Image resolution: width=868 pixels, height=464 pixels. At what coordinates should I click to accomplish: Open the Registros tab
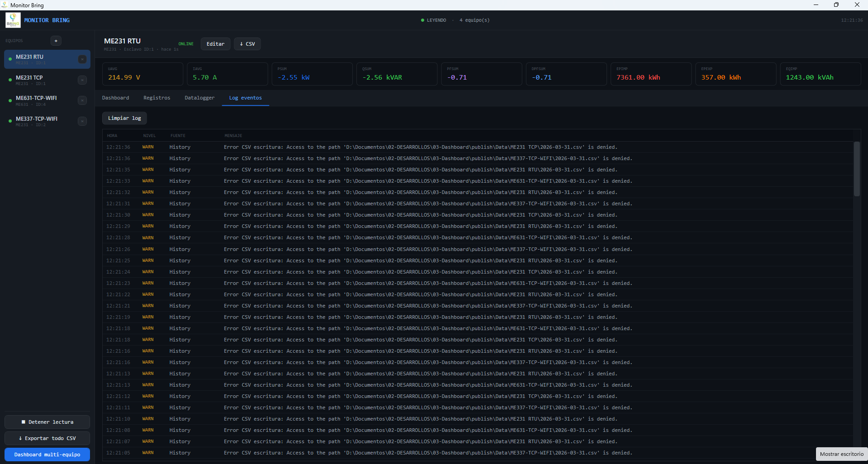tap(157, 98)
